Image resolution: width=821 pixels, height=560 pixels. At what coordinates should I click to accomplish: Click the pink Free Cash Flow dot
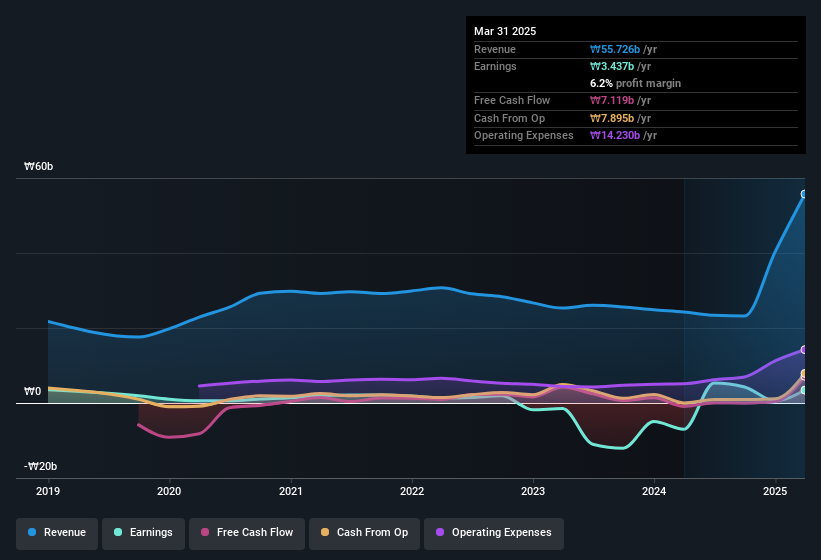205,532
